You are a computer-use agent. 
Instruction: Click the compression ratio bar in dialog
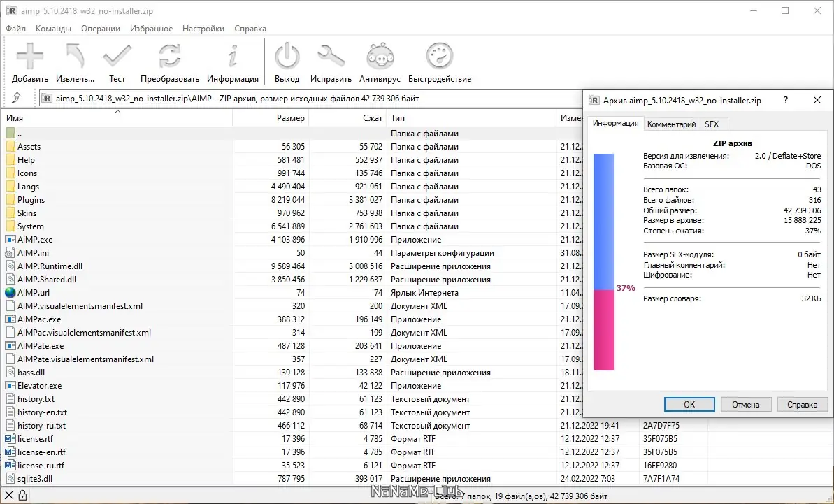point(604,262)
